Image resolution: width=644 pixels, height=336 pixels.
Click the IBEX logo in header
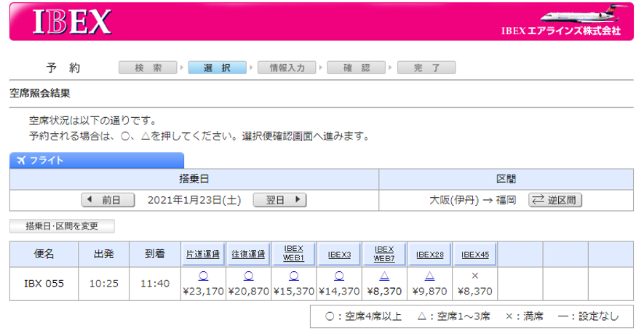pyautogui.click(x=71, y=22)
